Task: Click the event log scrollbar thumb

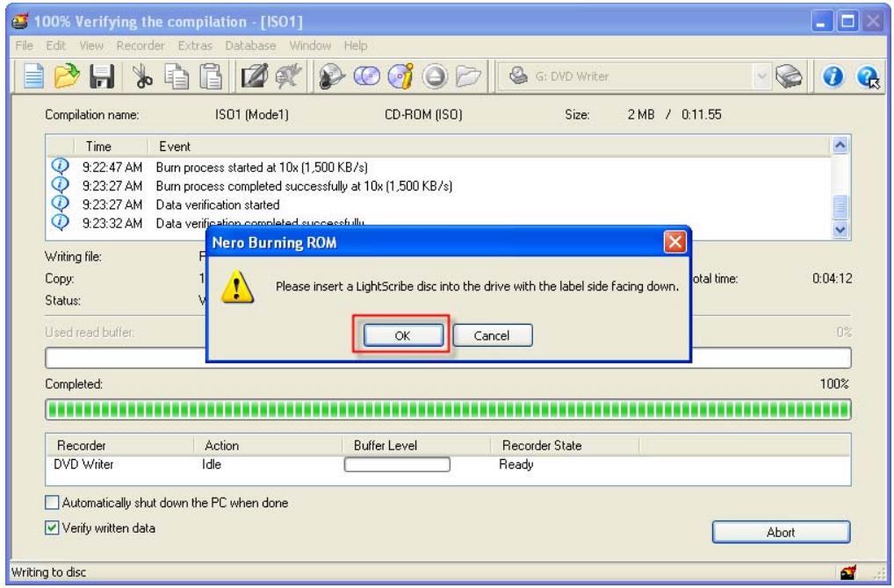Action: (840, 207)
